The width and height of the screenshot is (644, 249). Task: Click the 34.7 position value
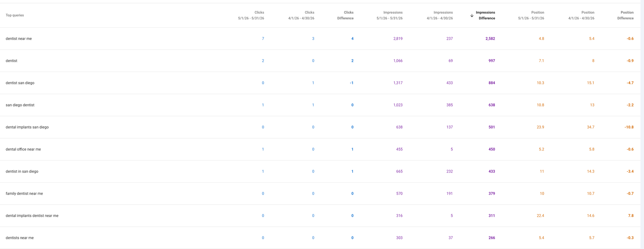[590, 127]
